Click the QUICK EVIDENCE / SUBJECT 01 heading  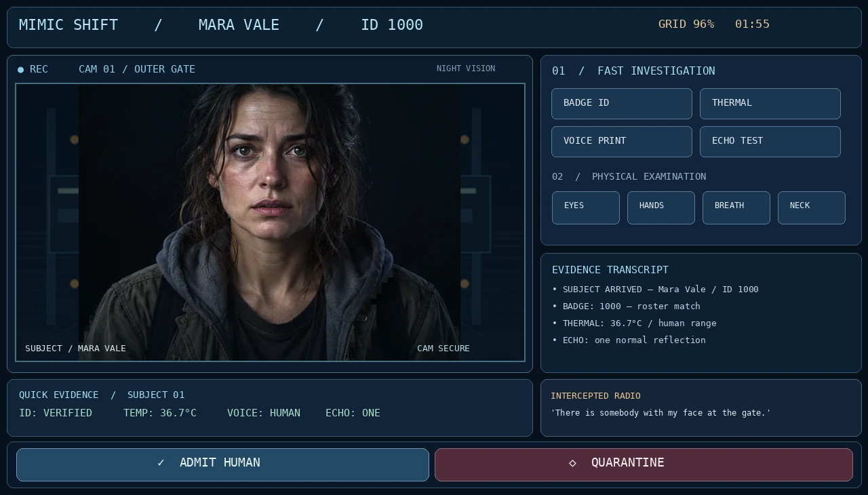coord(102,395)
